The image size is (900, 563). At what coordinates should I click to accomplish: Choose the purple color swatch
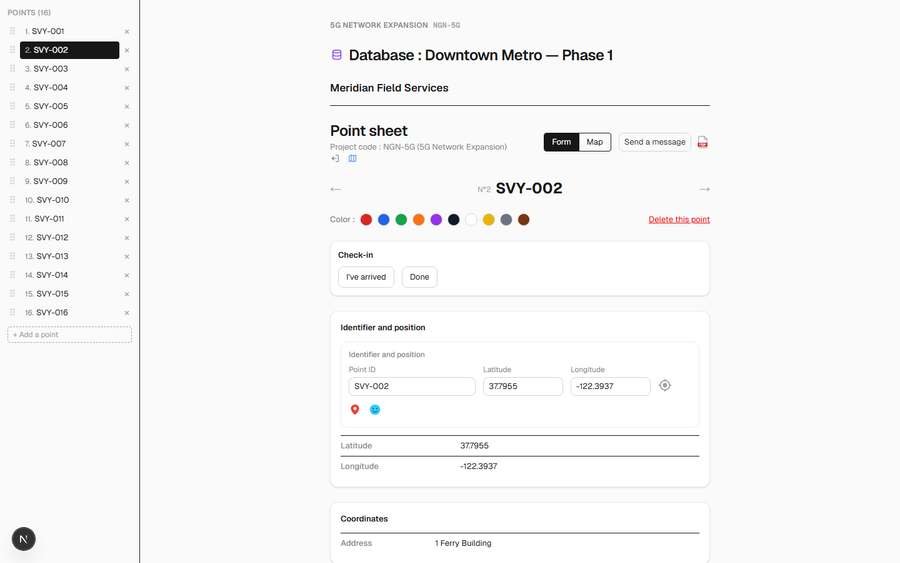(436, 219)
